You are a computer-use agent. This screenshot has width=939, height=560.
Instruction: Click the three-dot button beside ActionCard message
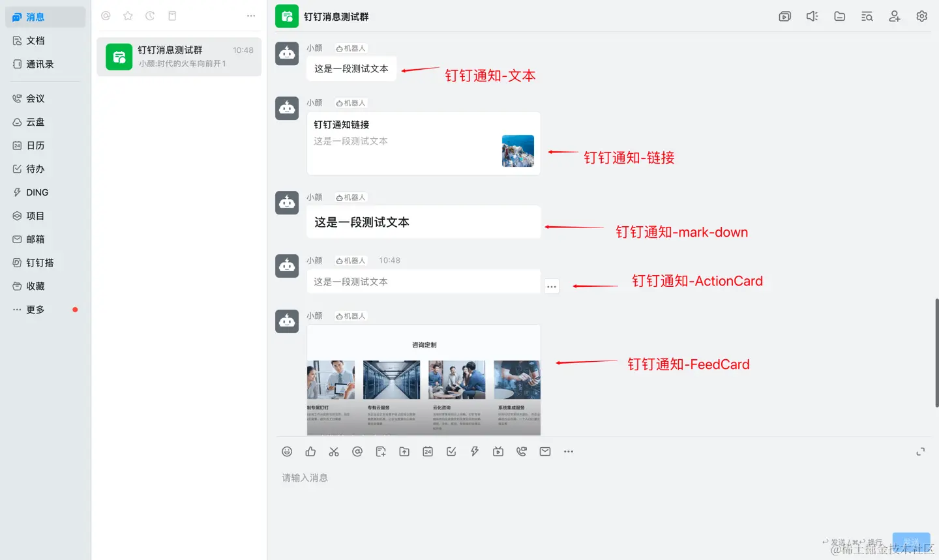click(x=552, y=287)
